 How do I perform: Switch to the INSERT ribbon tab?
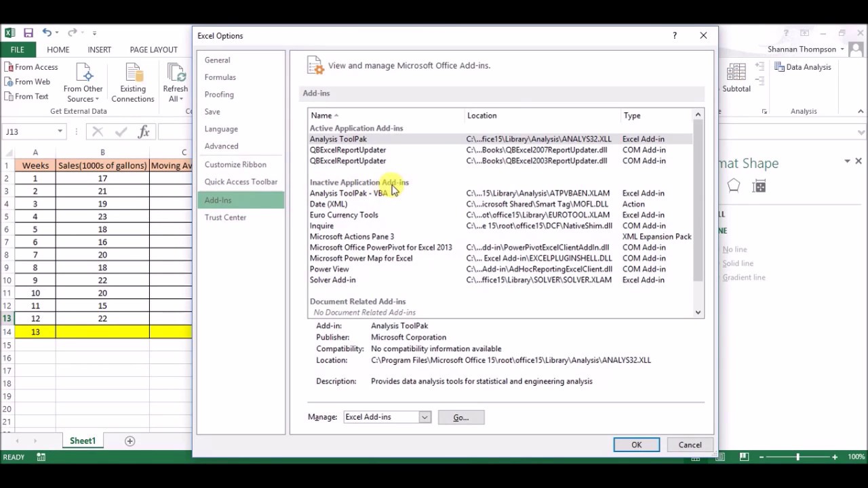coord(100,49)
